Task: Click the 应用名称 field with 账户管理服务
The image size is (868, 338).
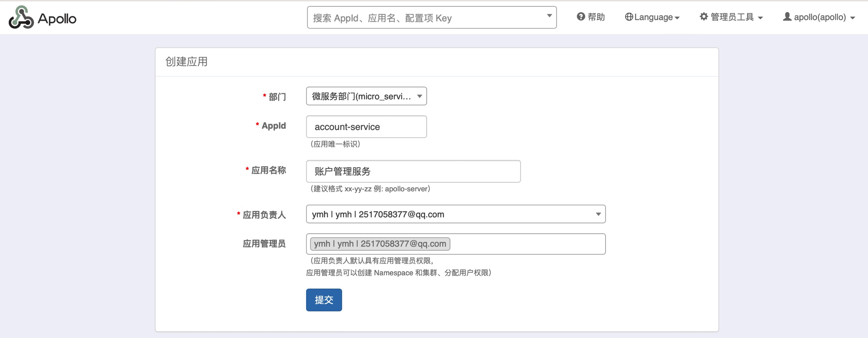Action: tap(414, 171)
